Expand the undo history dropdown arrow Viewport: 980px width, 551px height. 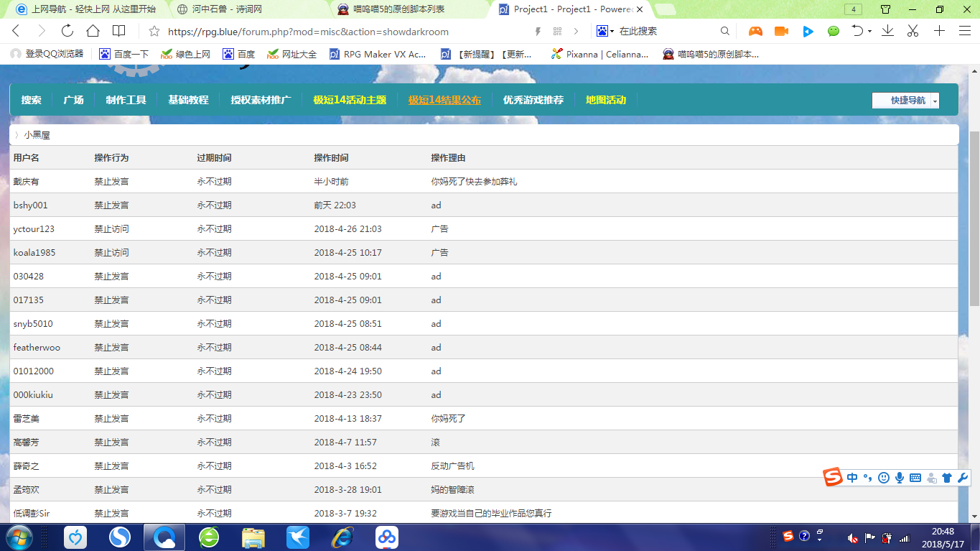click(869, 32)
